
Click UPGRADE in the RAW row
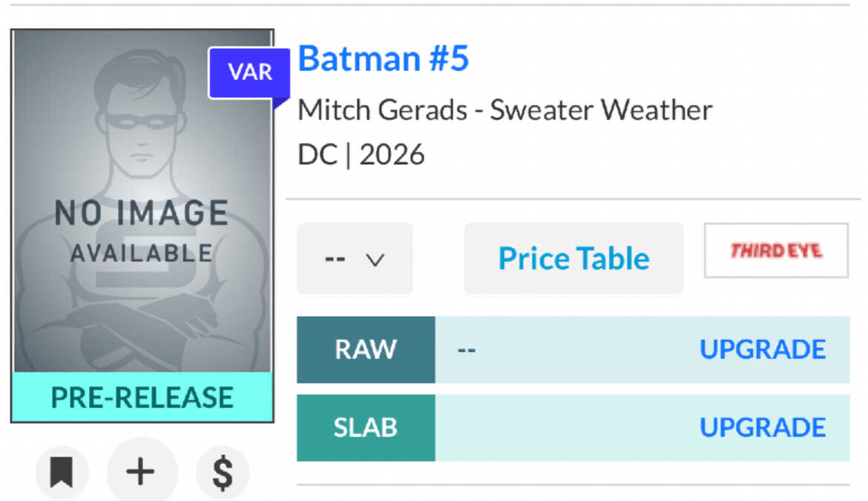[763, 350]
